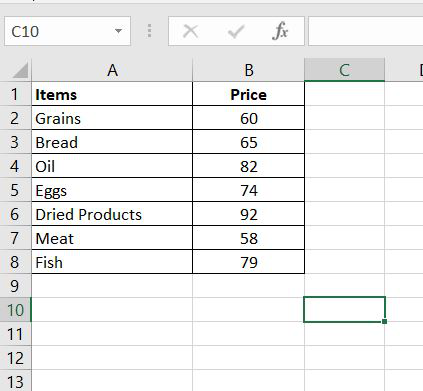The width and height of the screenshot is (423, 391).
Task: Select row 9 header
Action: tap(15, 286)
